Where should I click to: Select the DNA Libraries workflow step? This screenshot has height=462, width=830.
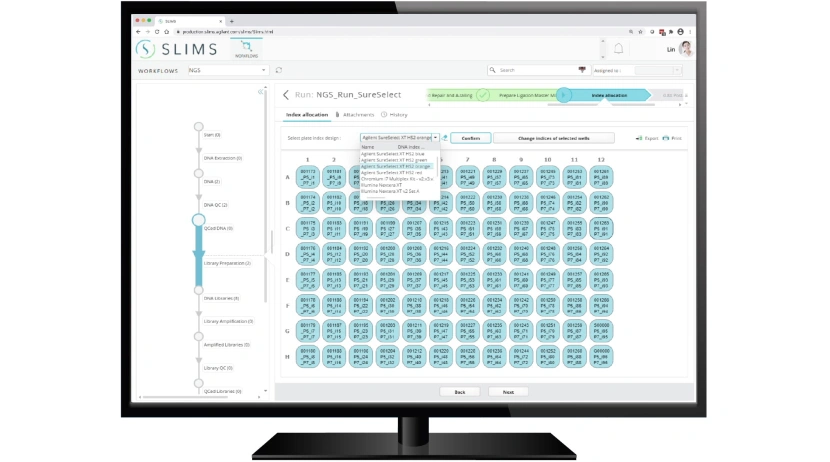pos(221,298)
